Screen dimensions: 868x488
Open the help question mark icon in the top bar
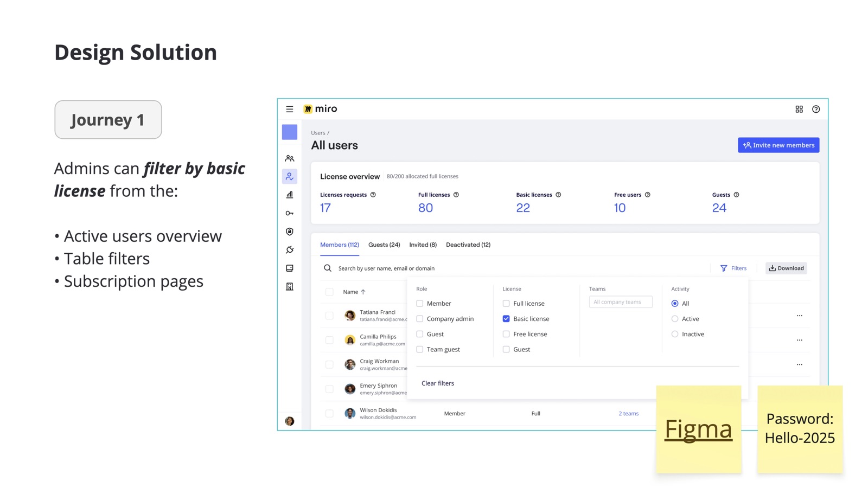tap(816, 109)
